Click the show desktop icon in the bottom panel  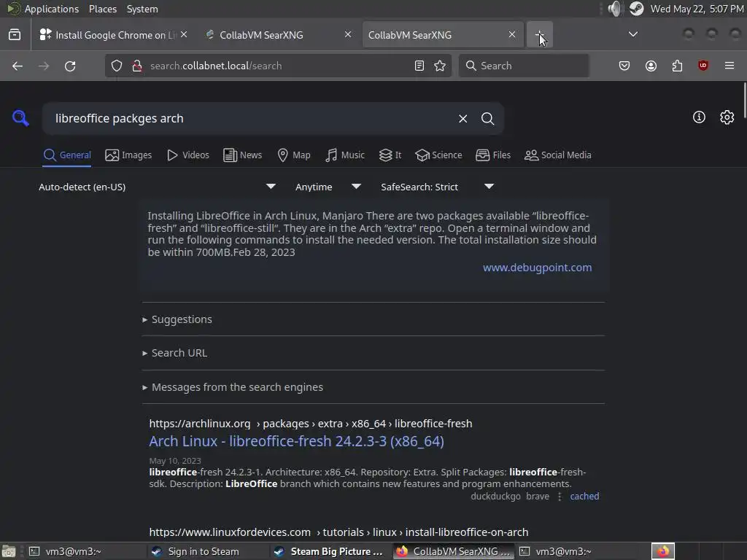coord(9,551)
